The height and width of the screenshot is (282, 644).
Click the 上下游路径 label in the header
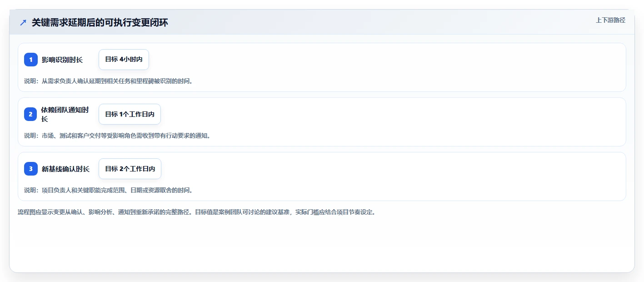pos(610,20)
